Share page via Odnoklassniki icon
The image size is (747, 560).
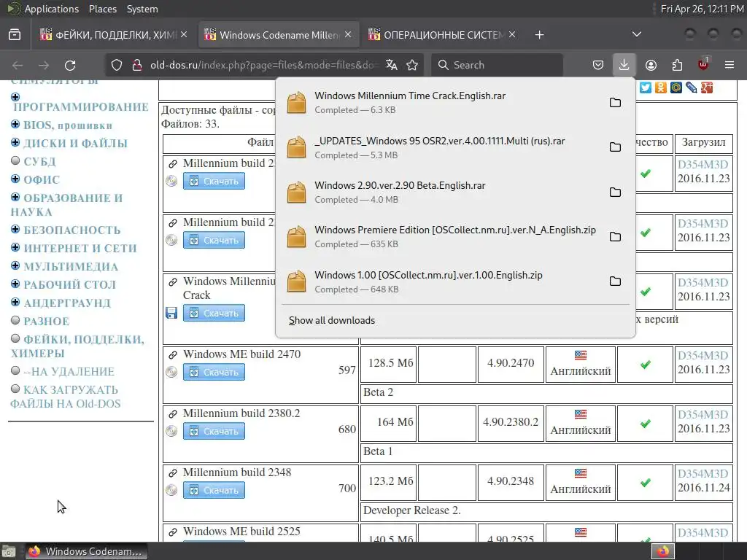[x=661, y=87]
